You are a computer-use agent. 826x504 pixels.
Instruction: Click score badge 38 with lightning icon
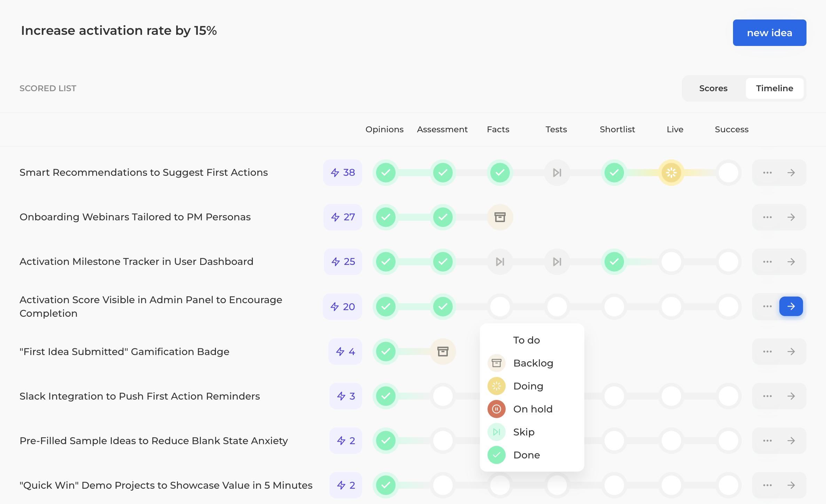coord(343,173)
